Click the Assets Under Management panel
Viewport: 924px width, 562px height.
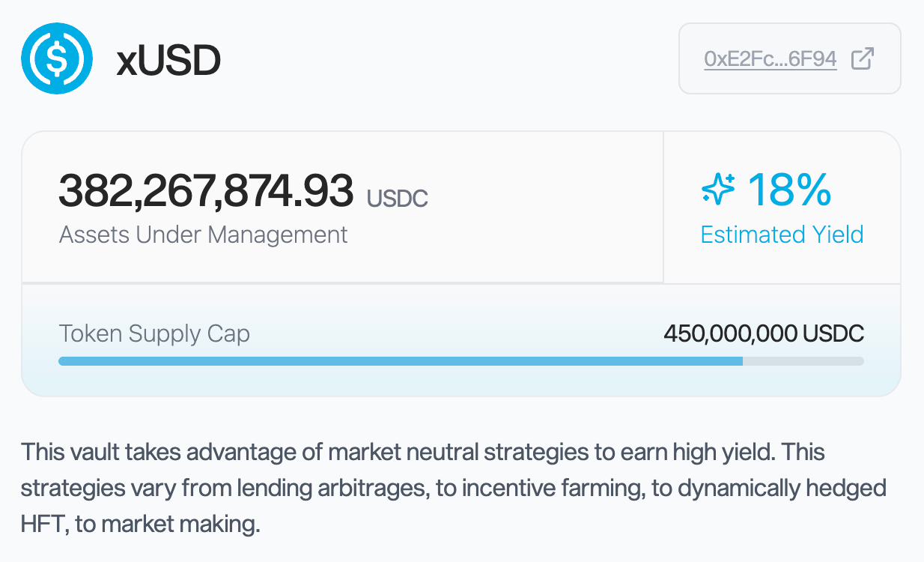pos(341,206)
